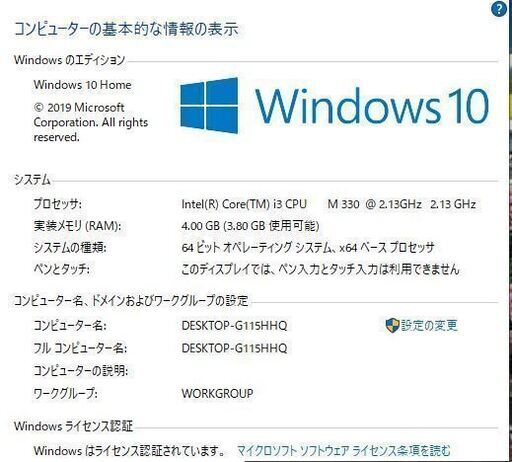The width and height of the screenshot is (512, 462).
Task: Click the Windows 10 flag logo
Action: click(x=209, y=105)
